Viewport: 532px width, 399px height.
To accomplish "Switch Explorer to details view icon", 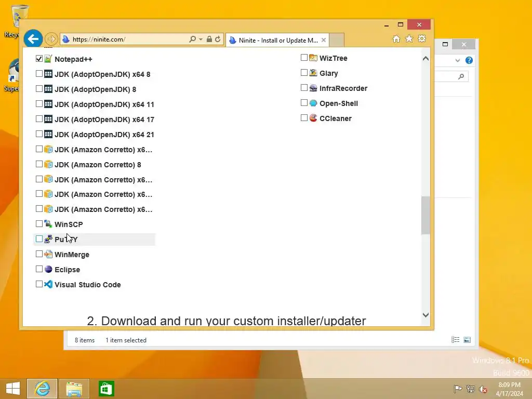I will click(x=455, y=340).
